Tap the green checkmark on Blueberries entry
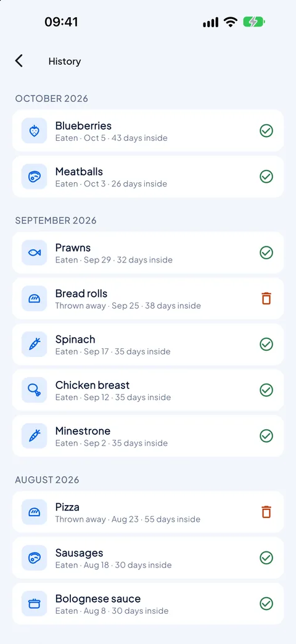 coord(266,131)
